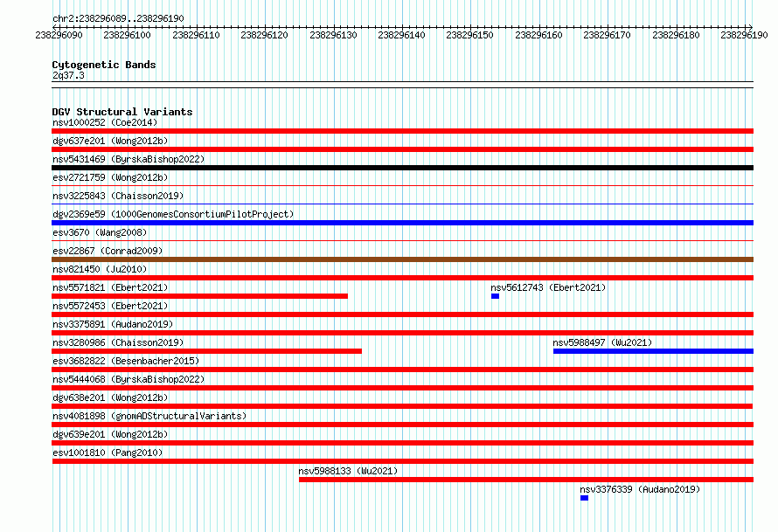Viewport: 778px width, 532px height.
Task: Select the blue bar under nsv5988497
Action: [654, 351]
